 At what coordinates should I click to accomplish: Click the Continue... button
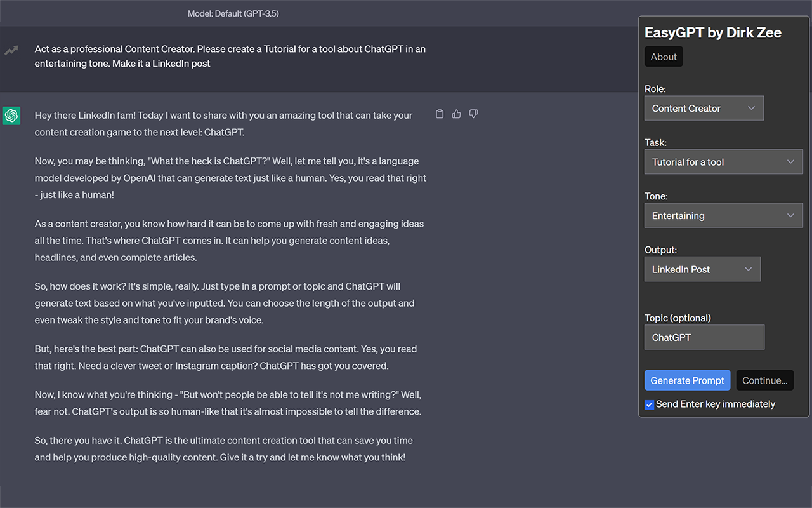(x=764, y=380)
